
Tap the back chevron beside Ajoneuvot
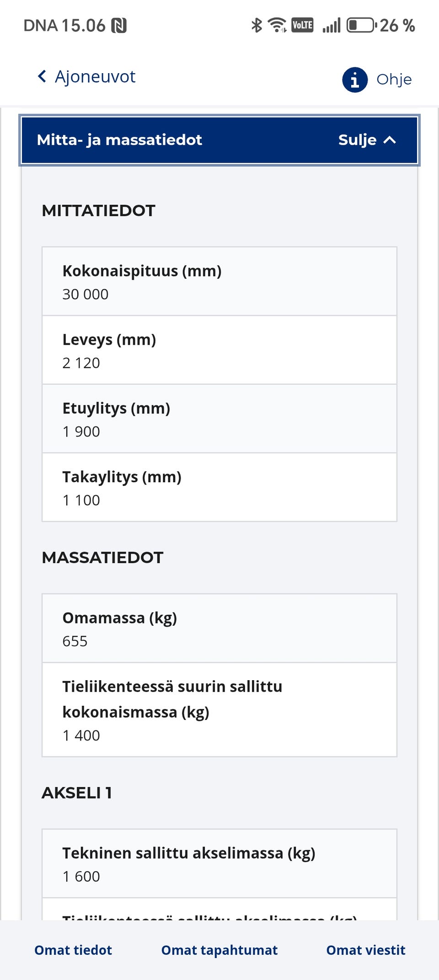[41, 76]
